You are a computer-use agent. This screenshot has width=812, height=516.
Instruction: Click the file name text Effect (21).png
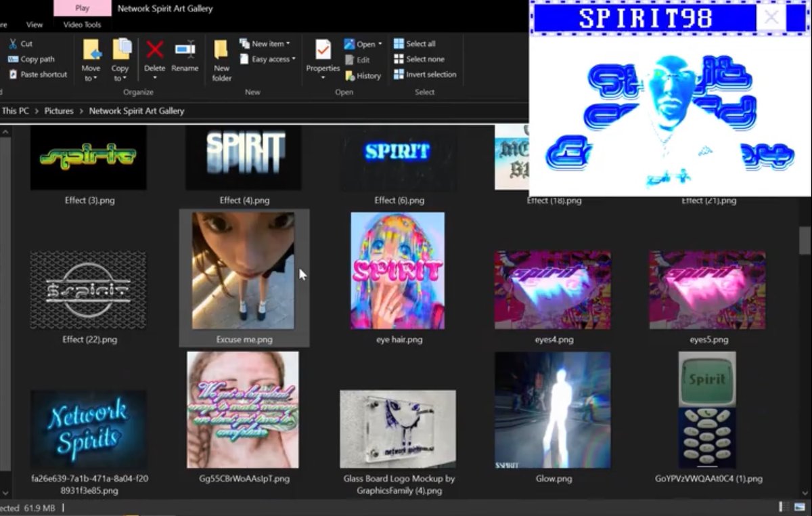pyautogui.click(x=708, y=200)
